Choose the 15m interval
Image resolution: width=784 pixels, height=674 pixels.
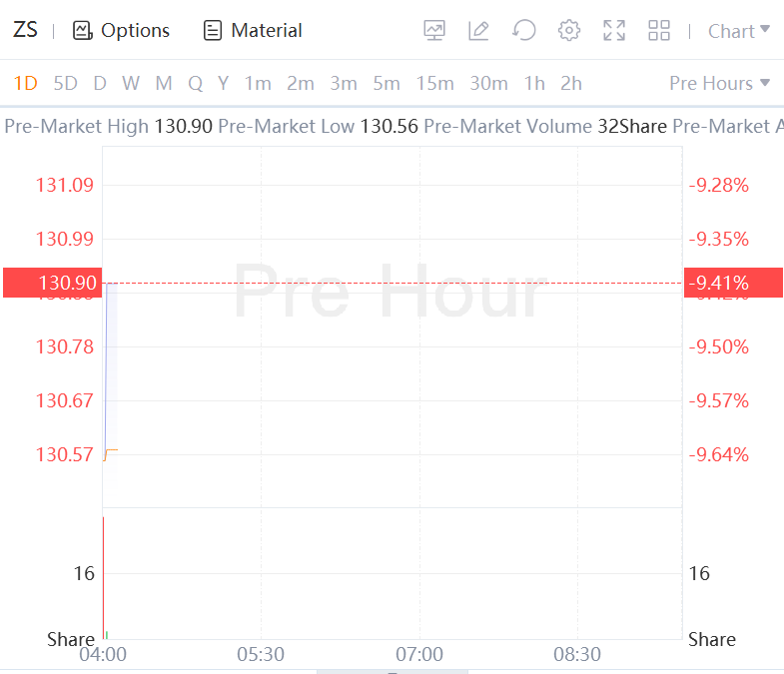click(x=434, y=83)
